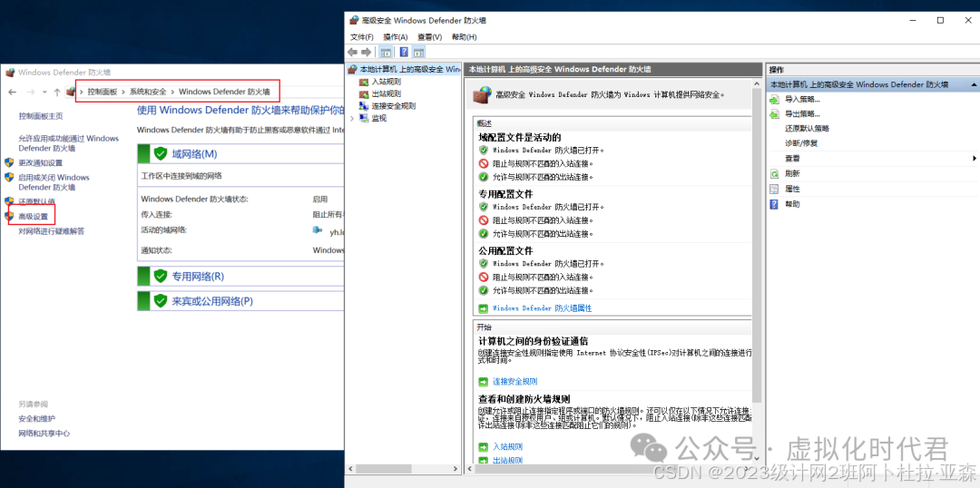Click the 还原默认值 link in the sidebar
The image size is (980, 488).
coord(37,201)
